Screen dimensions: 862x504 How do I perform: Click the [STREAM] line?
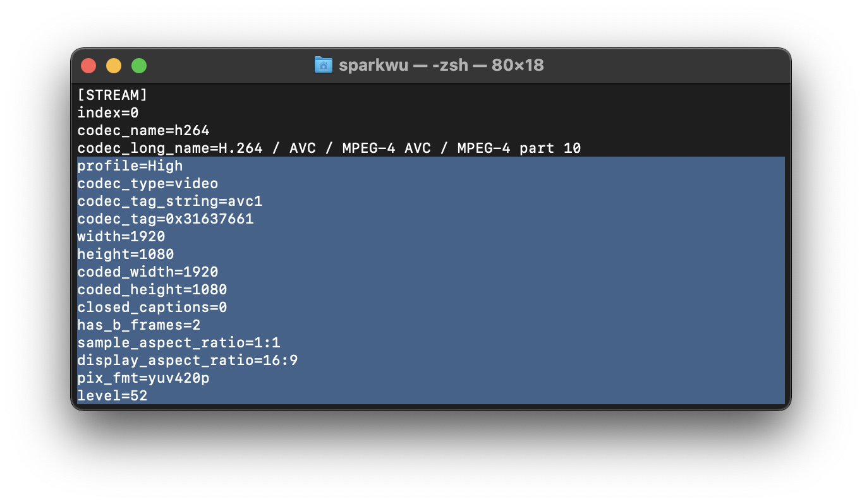112,95
